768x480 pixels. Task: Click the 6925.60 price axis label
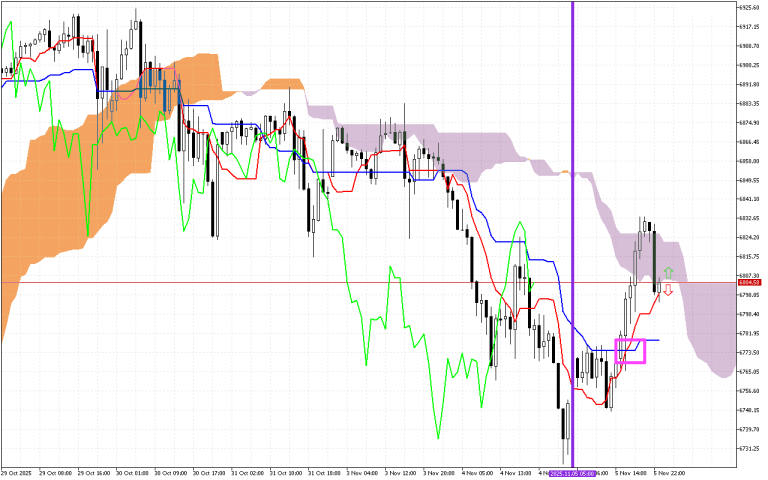tap(750, 7)
